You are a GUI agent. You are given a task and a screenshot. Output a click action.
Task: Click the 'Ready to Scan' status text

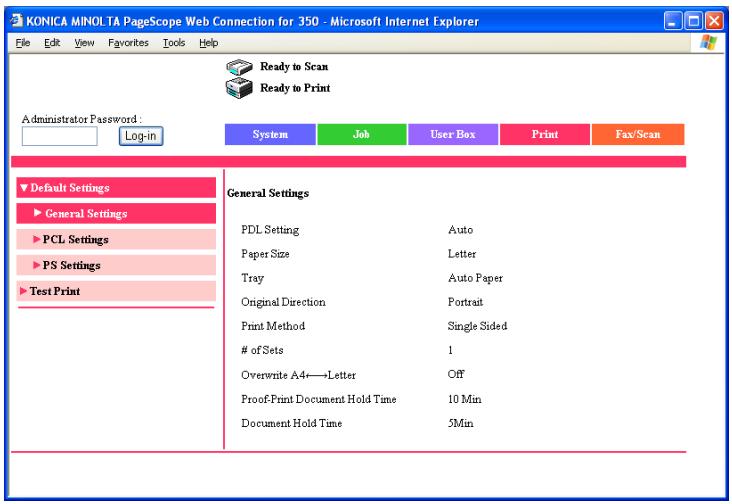pyautogui.click(x=294, y=67)
